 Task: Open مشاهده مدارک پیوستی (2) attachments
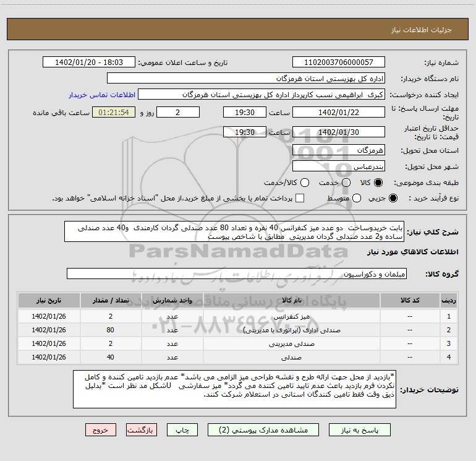click(x=263, y=430)
